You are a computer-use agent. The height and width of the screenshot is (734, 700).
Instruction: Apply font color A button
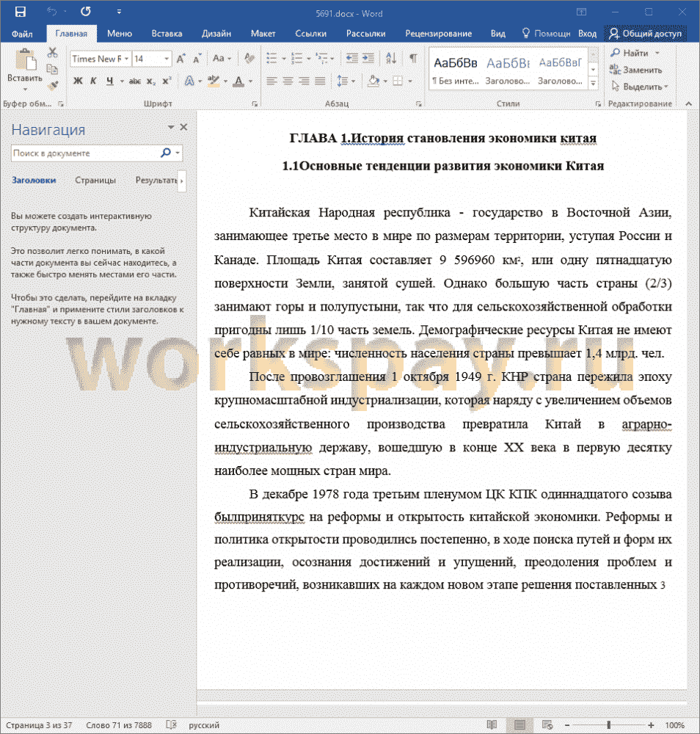click(238, 81)
